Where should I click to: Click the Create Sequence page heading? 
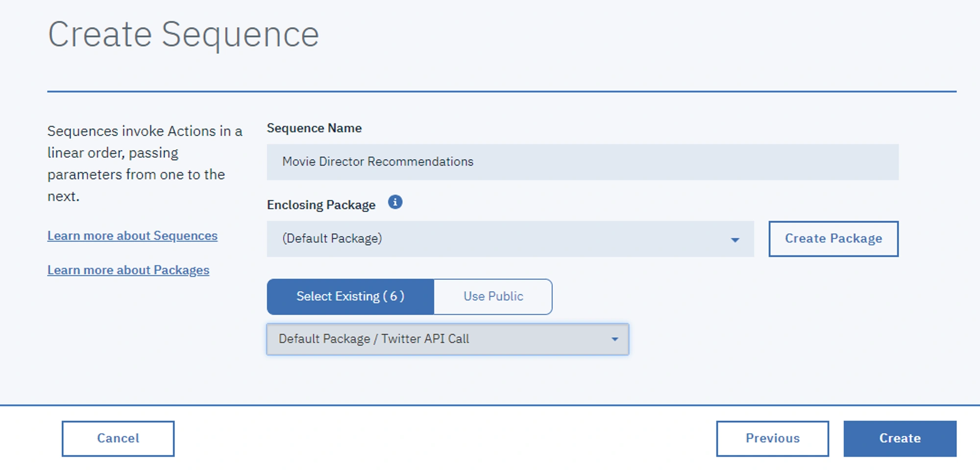click(x=183, y=35)
